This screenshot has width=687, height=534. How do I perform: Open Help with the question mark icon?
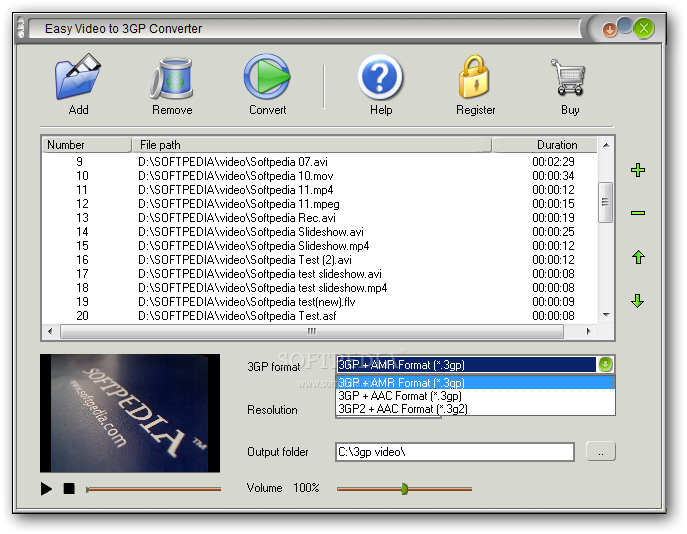380,77
